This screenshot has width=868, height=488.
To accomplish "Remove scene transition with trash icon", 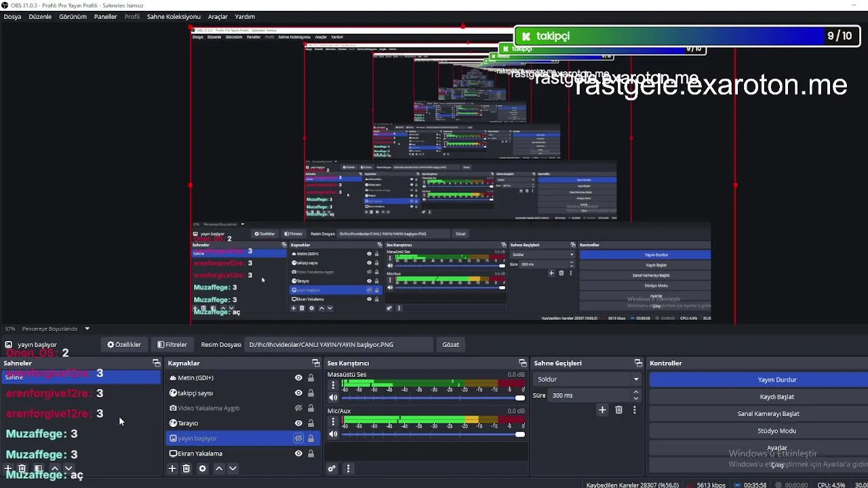I will click(x=618, y=409).
